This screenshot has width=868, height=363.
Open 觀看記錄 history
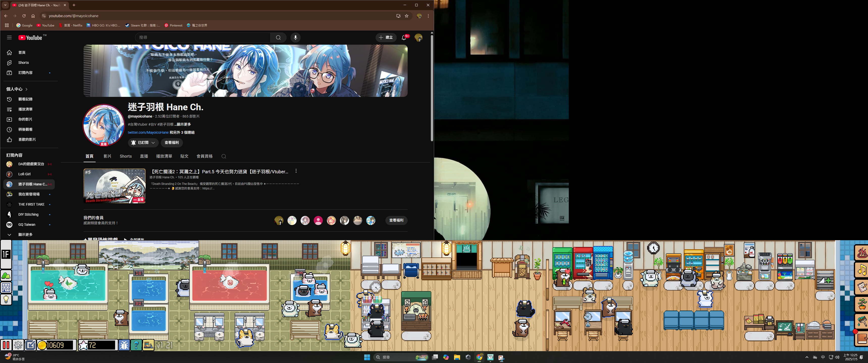[30, 99]
